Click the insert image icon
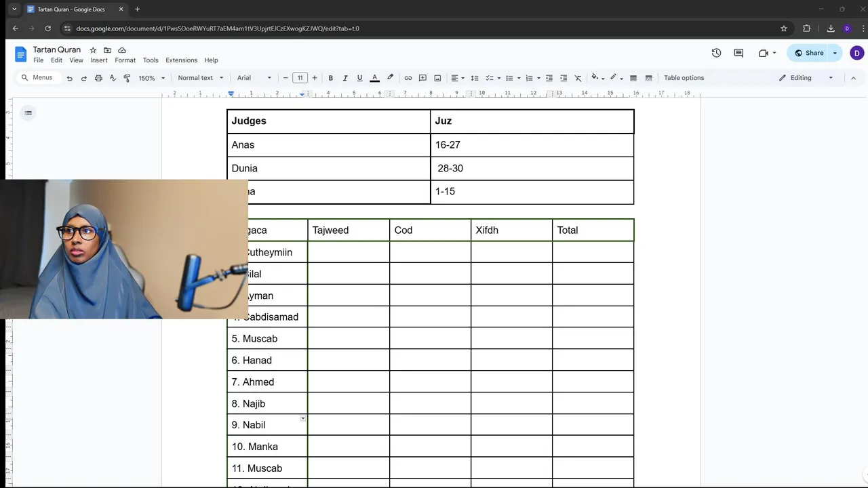Viewport: 868px width, 488px height. (x=437, y=78)
